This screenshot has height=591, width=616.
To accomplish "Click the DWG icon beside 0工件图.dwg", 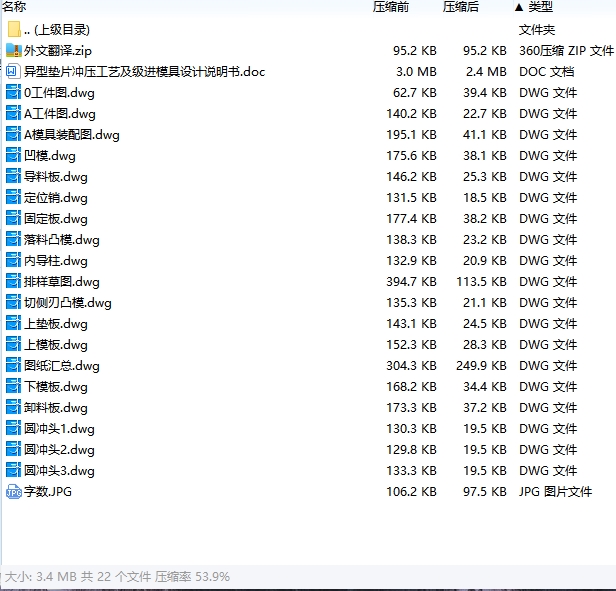I will pyautogui.click(x=13, y=92).
